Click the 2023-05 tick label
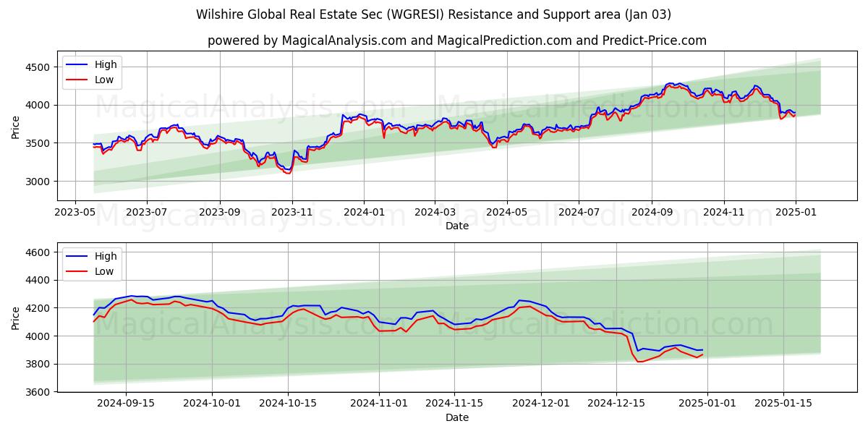Image resolution: width=868 pixels, height=434 pixels. coord(76,212)
